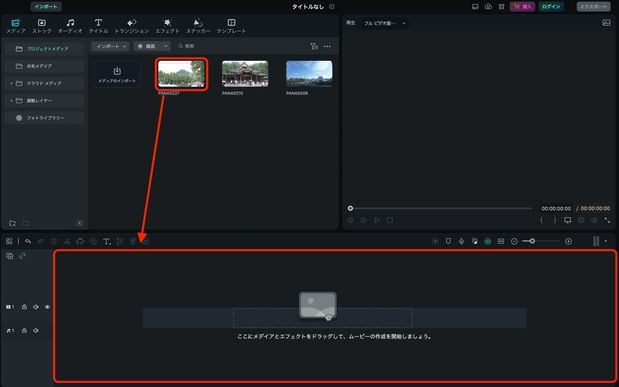This screenshot has height=387, width=619.
Task: Expand the クラウド メディア folder arrow
Action: pyautogui.click(x=11, y=83)
